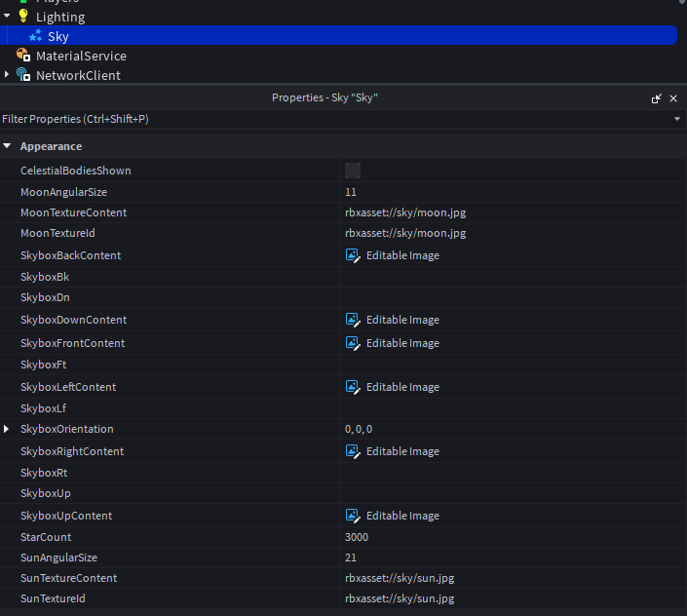Click the SkyboxBackContent property name
This screenshot has height=616, width=687.
pyautogui.click(x=70, y=255)
